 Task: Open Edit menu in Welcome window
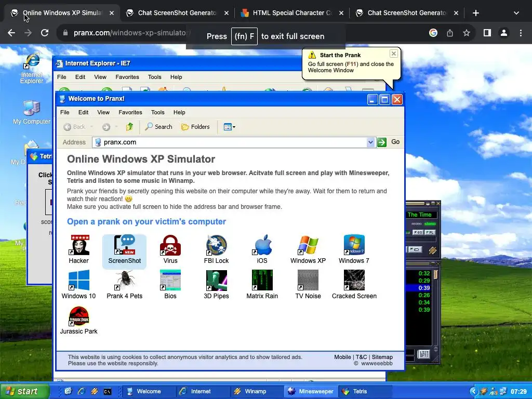click(x=83, y=112)
